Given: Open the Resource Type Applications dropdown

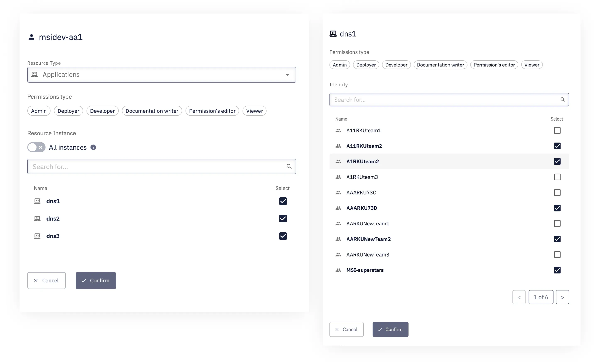Looking at the screenshot, I should pyautogui.click(x=162, y=75).
